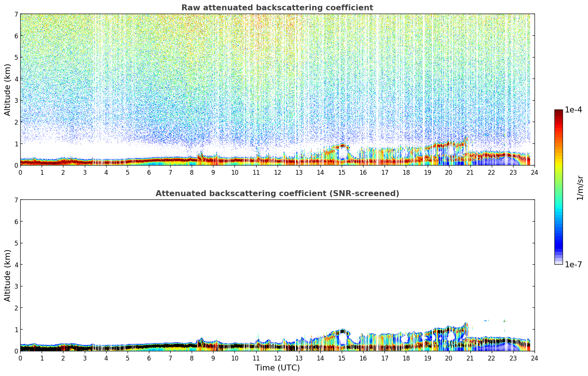The width and height of the screenshot is (588, 376).
Task: Click altitude tick '4' of the SNR-screened plot
Action: point(16,265)
